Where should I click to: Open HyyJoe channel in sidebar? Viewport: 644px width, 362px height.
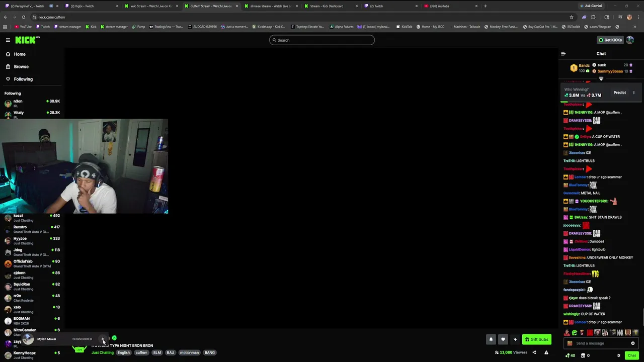(x=32, y=241)
